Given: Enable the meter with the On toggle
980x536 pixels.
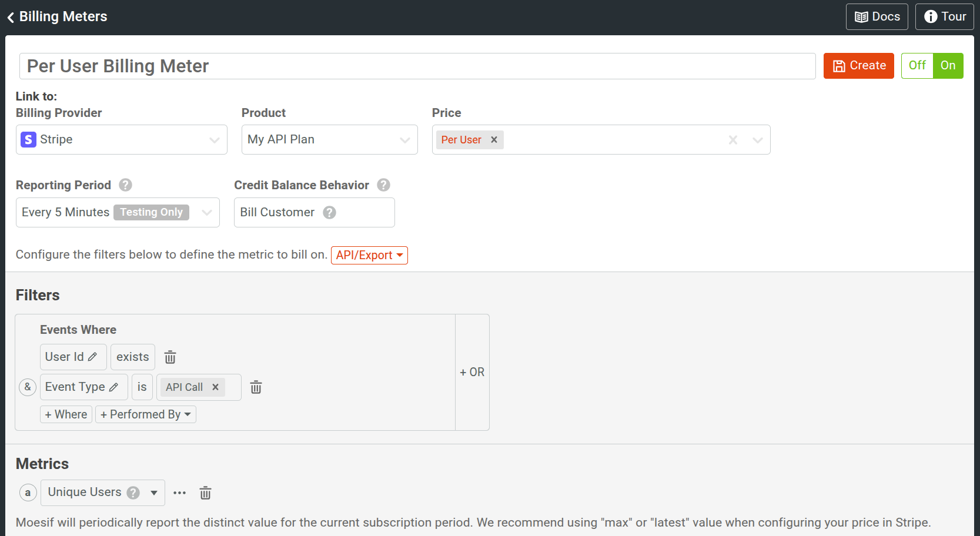Looking at the screenshot, I should click(x=948, y=66).
